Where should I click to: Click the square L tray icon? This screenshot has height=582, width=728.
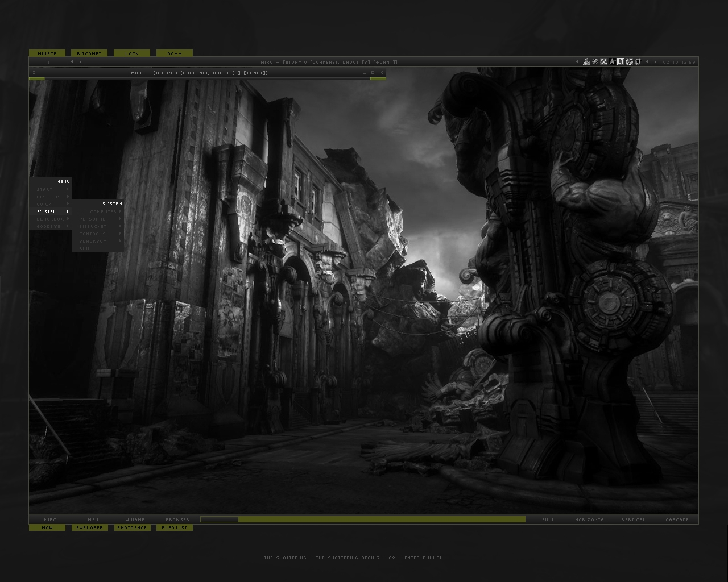pos(621,62)
